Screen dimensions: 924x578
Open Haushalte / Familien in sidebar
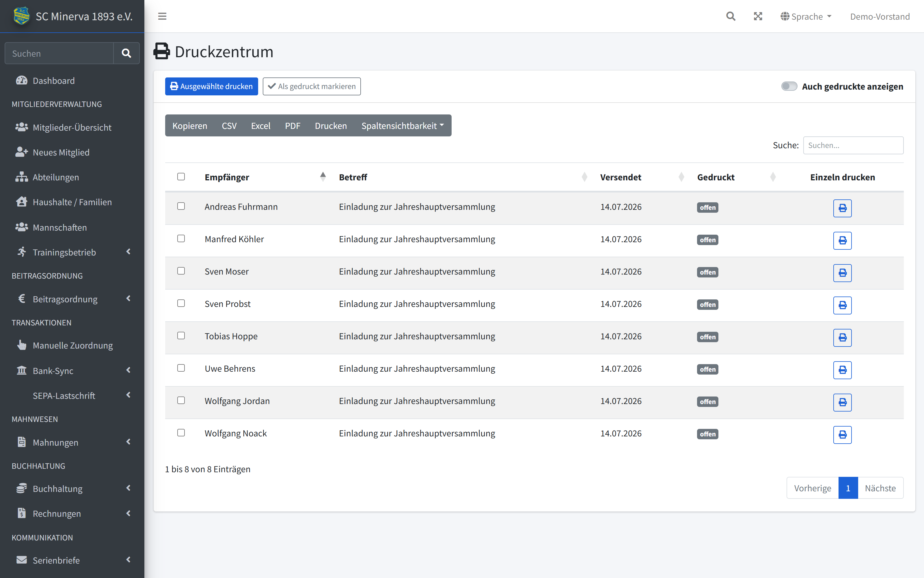[72, 202]
